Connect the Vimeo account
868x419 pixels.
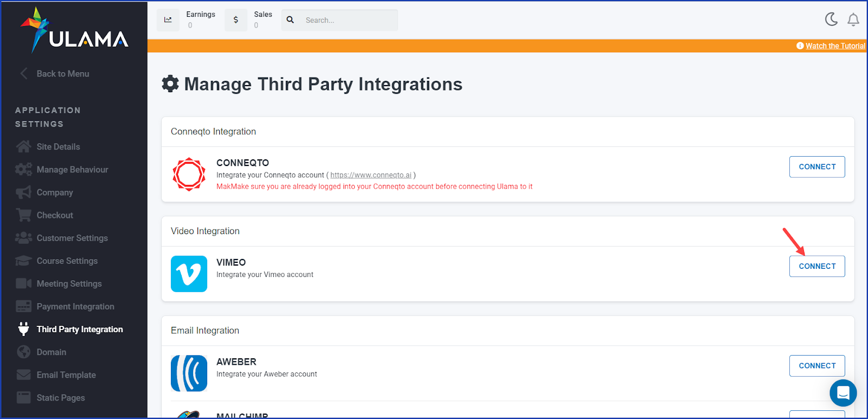[817, 266]
